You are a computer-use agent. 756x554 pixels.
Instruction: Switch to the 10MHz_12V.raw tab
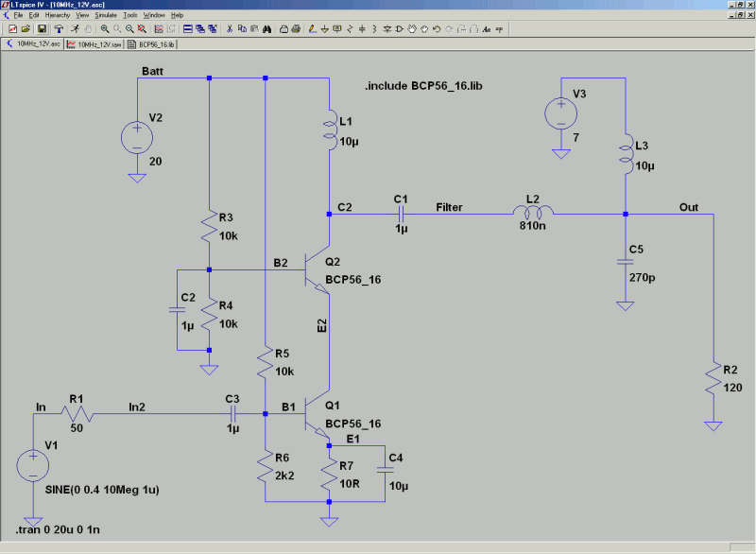pos(94,44)
